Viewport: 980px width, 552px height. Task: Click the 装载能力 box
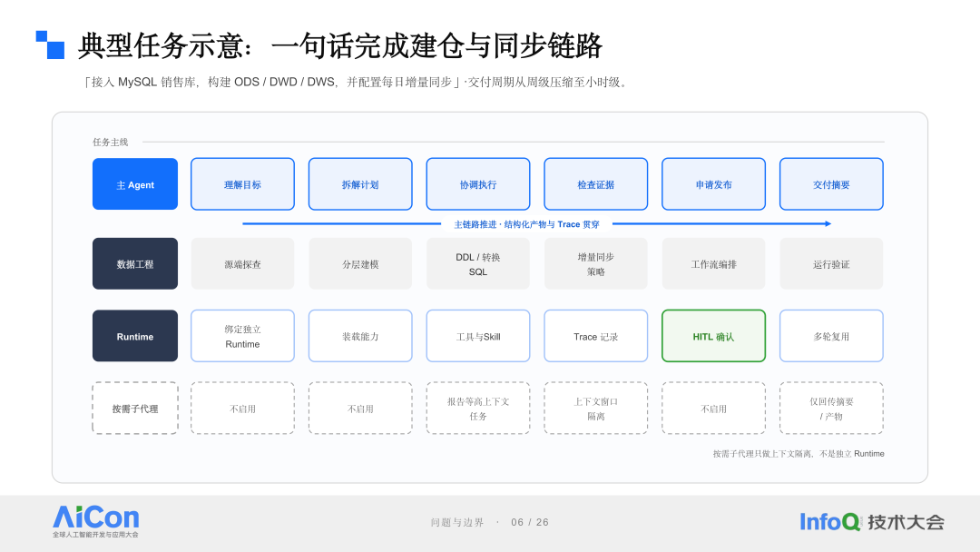[360, 336]
